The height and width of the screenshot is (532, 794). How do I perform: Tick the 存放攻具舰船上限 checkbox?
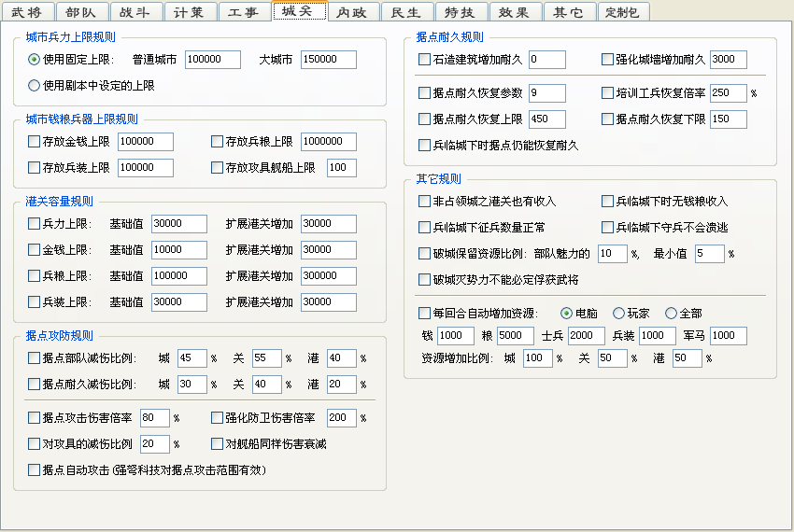point(218,168)
